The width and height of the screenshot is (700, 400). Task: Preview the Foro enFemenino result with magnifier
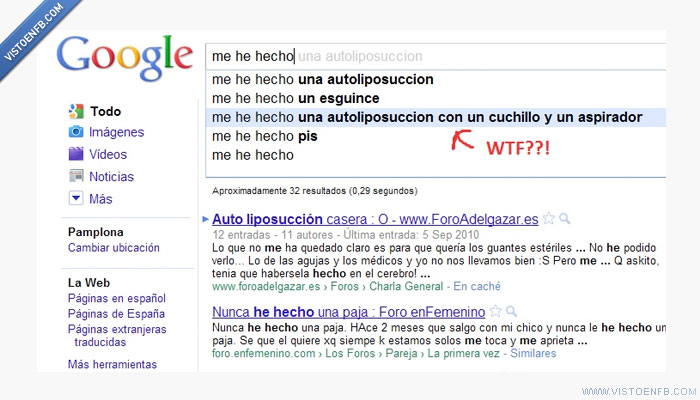(x=512, y=311)
